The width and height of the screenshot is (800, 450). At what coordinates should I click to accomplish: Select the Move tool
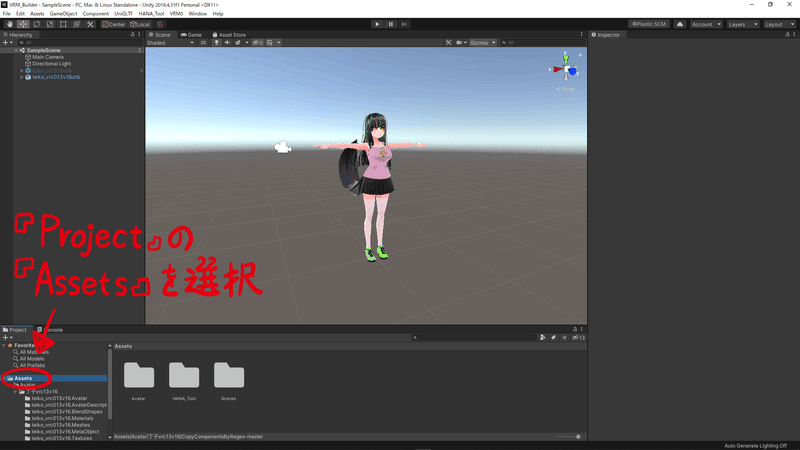pos(23,24)
